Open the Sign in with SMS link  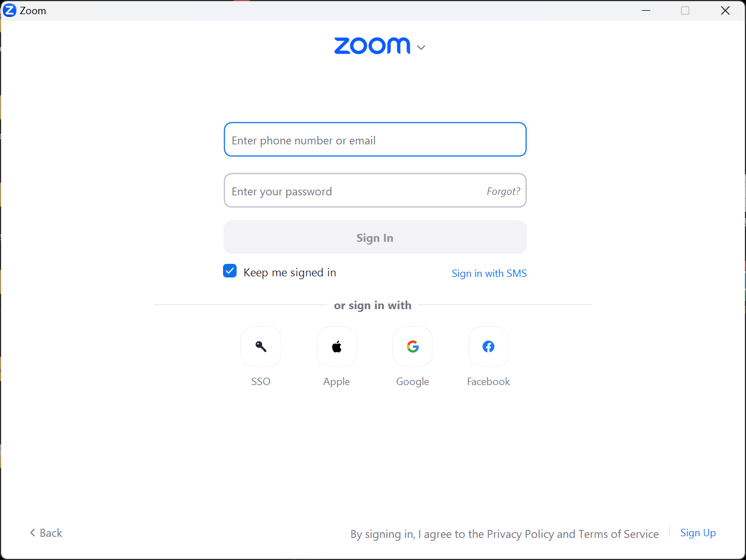pyautogui.click(x=489, y=273)
